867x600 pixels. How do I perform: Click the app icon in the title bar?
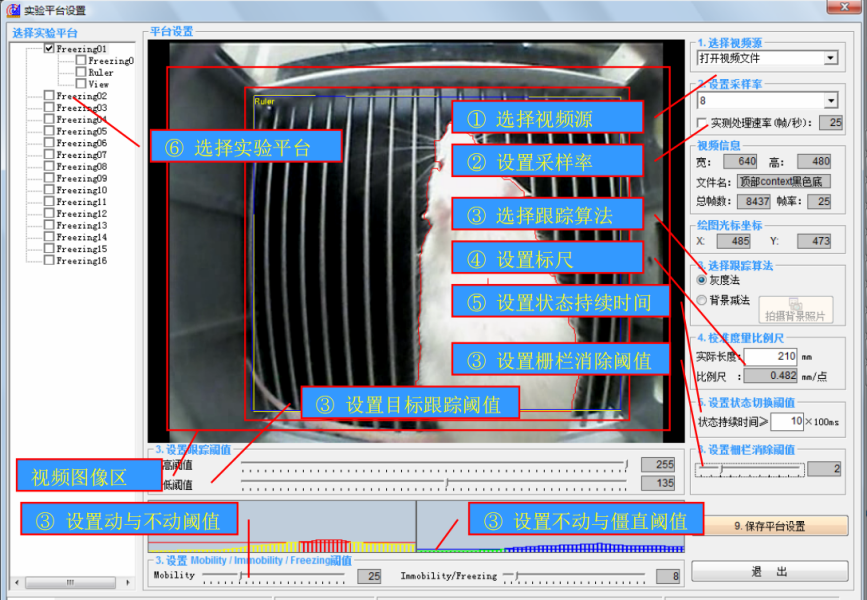(x=12, y=10)
